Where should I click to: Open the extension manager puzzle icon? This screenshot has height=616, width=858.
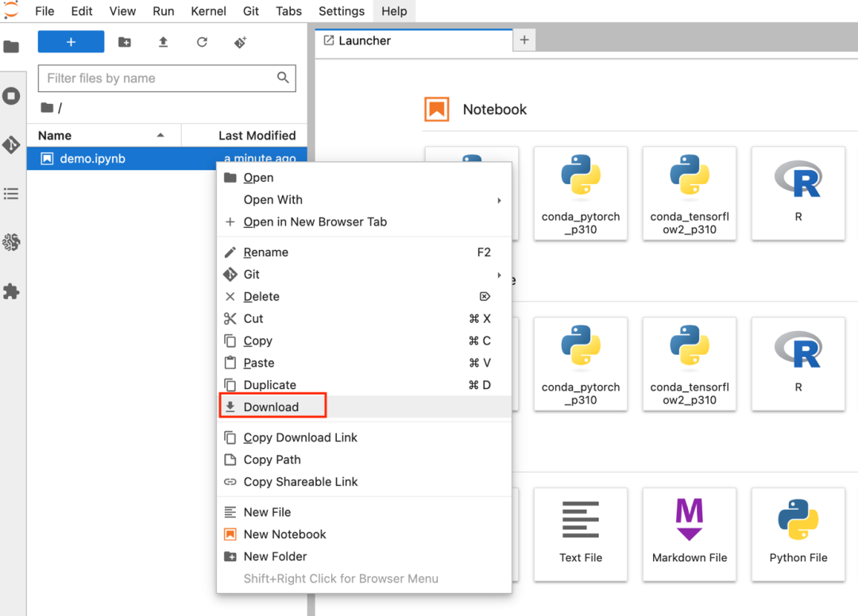click(x=11, y=291)
